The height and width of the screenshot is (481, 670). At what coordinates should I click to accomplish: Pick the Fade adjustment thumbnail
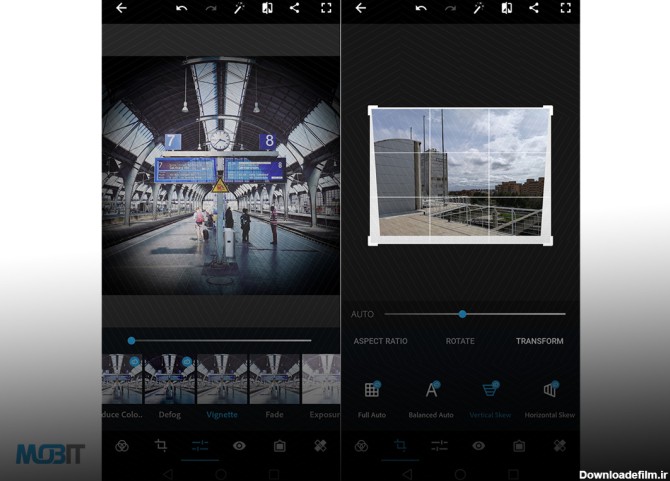[x=274, y=378]
